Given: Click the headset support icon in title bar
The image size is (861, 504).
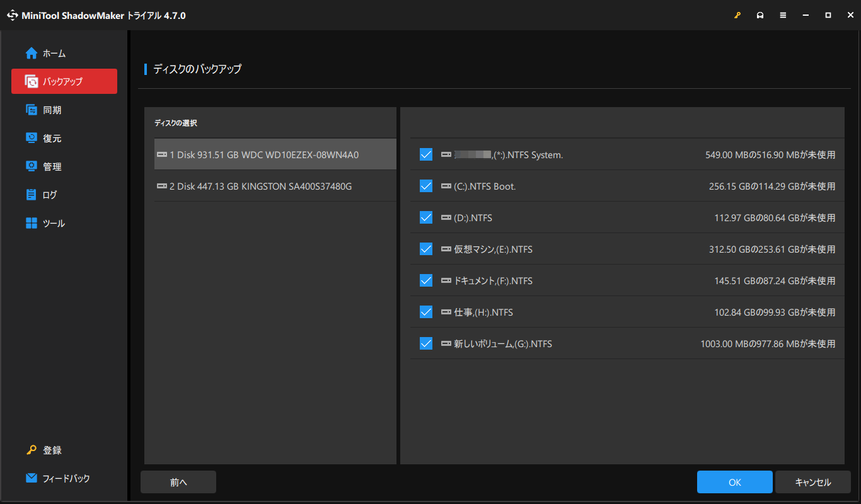Looking at the screenshot, I should click(x=760, y=15).
